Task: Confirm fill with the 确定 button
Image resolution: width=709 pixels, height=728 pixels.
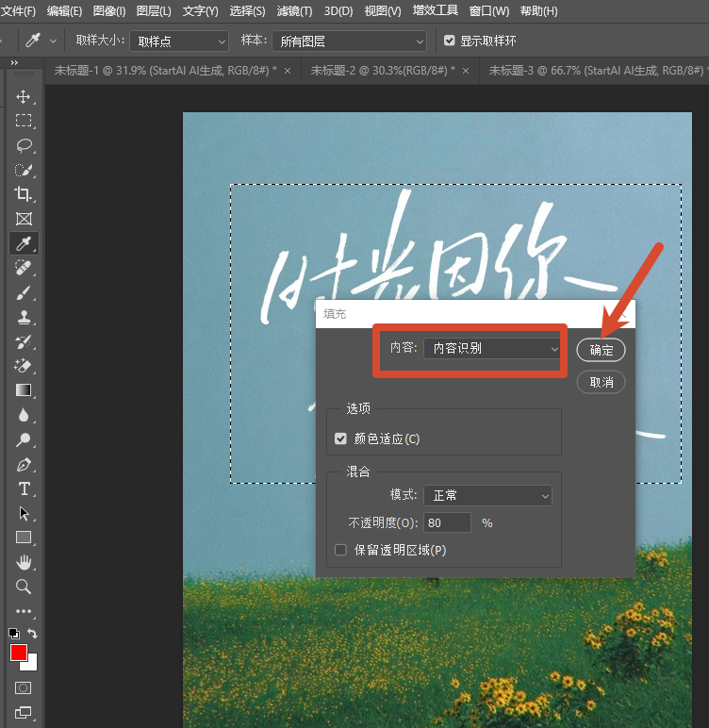Action: [x=601, y=350]
